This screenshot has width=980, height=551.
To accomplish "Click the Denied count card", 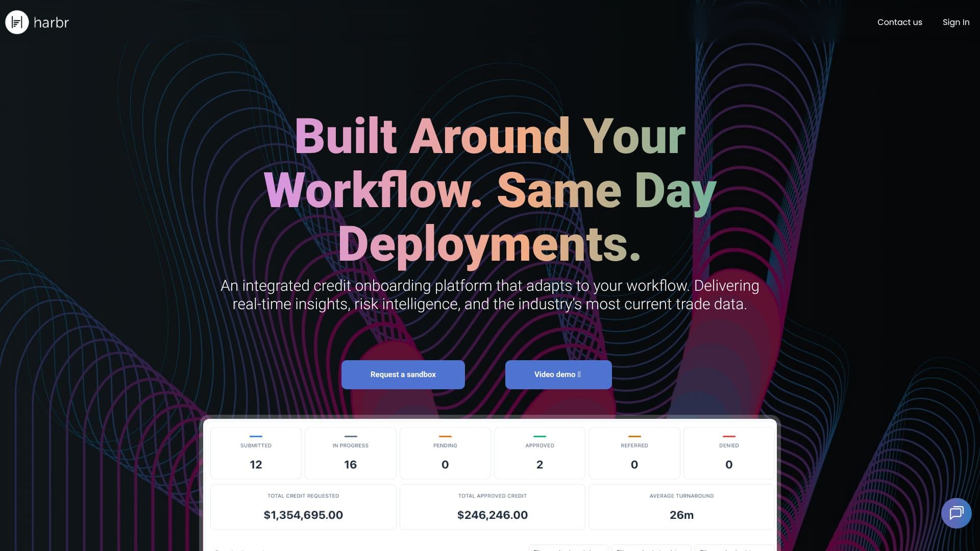I will pos(729,453).
